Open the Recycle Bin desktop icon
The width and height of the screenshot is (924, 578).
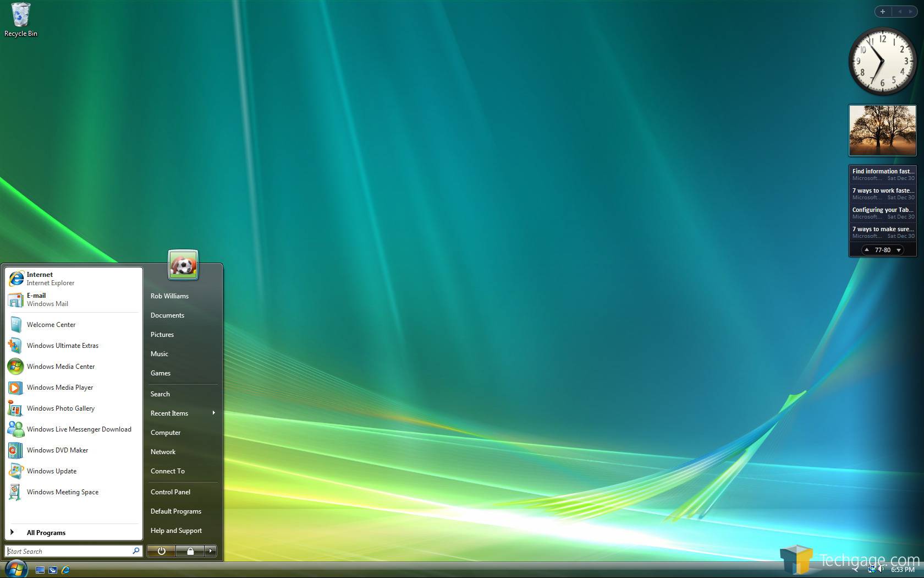(21, 20)
